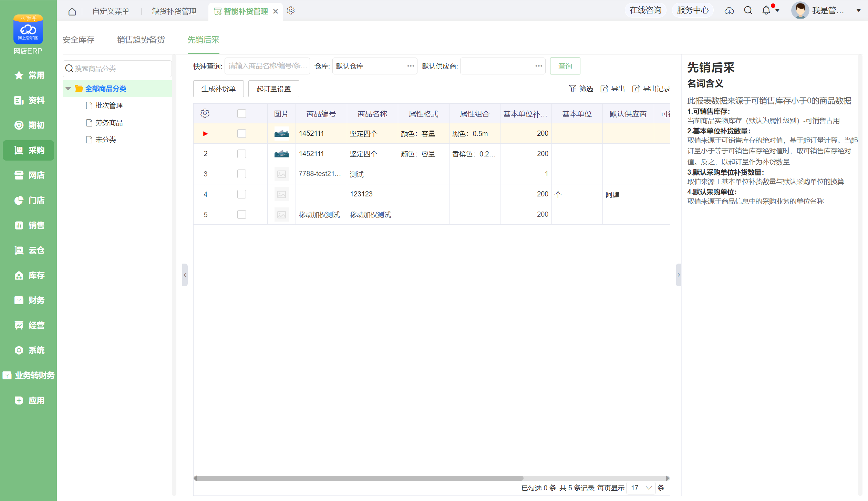868x501 pixels.
Task: Collapse the 全部商品分类 tree node
Action: click(x=68, y=89)
